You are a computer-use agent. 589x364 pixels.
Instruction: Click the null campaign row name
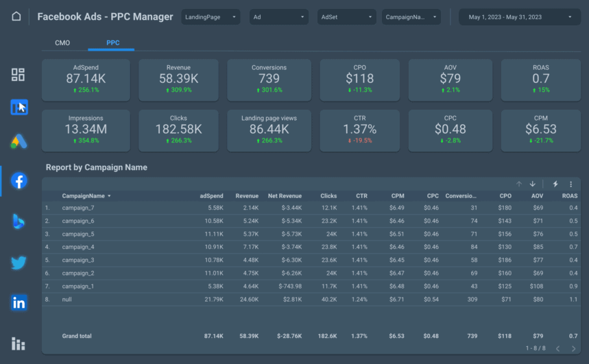pyautogui.click(x=67, y=300)
